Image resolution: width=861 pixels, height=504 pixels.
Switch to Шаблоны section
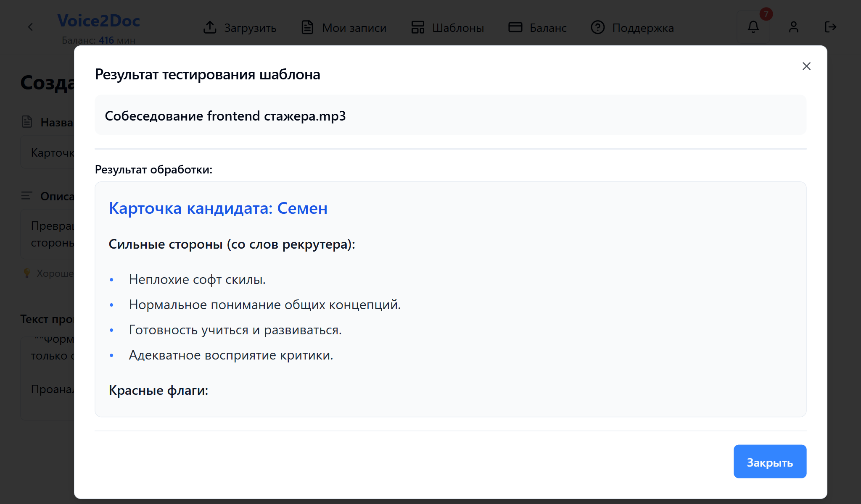(447, 28)
